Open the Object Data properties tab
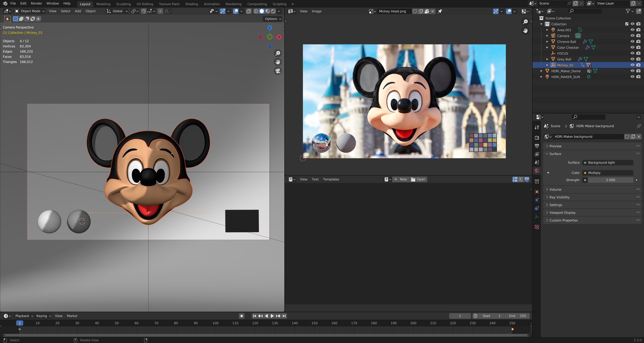This screenshot has height=343, width=644. [x=537, y=216]
